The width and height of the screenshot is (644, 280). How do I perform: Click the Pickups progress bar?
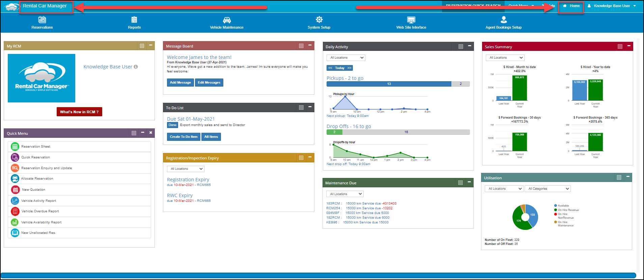click(x=398, y=84)
